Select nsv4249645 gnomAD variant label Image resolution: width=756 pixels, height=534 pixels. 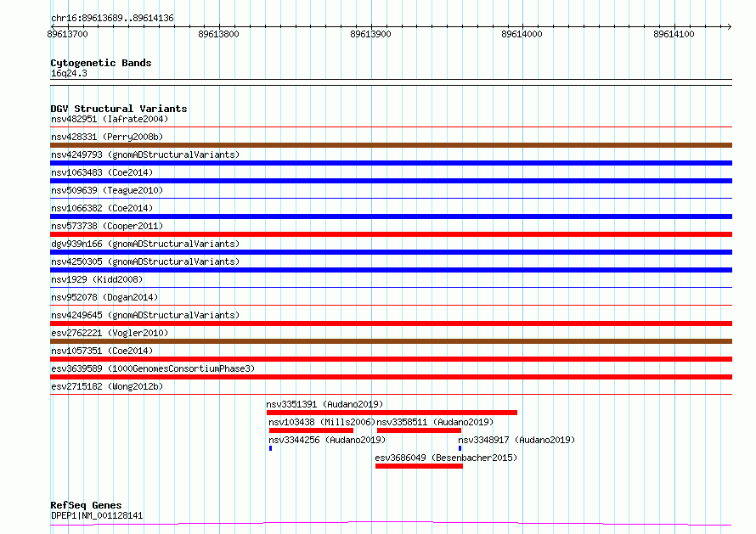point(145,315)
